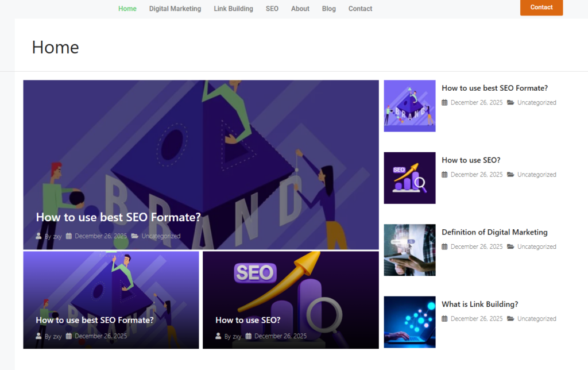Open the About page from navigation

coord(300,9)
